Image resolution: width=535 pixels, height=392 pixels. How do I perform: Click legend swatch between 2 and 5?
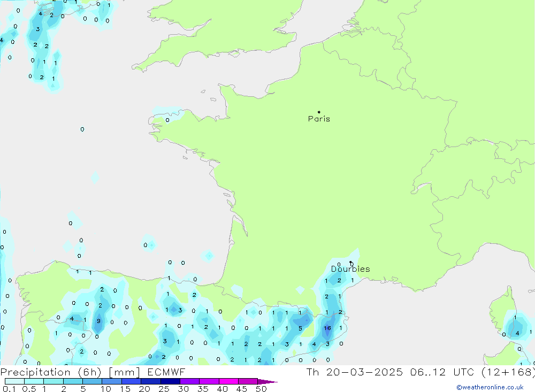click(73, 381)
